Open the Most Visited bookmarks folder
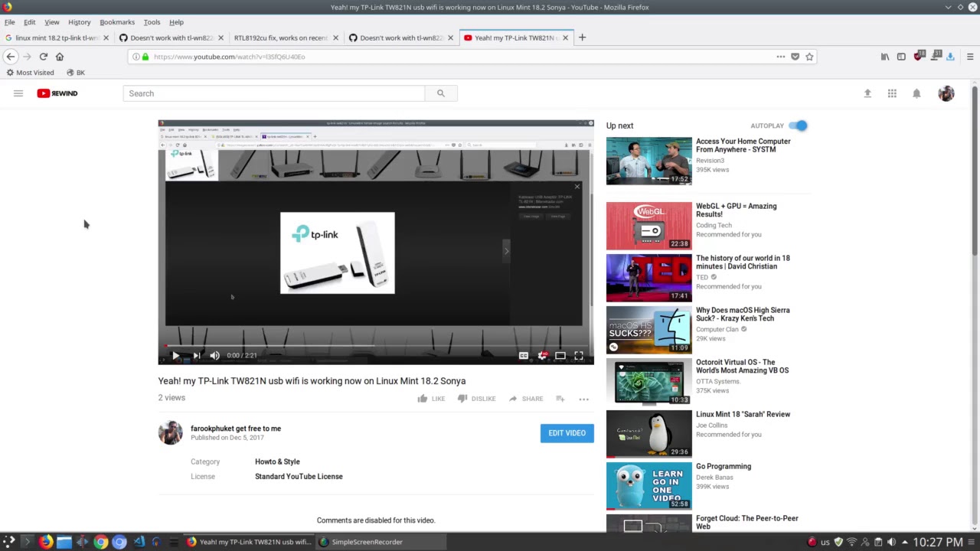The height and width of the screenshot is (551, 980). 30,73
